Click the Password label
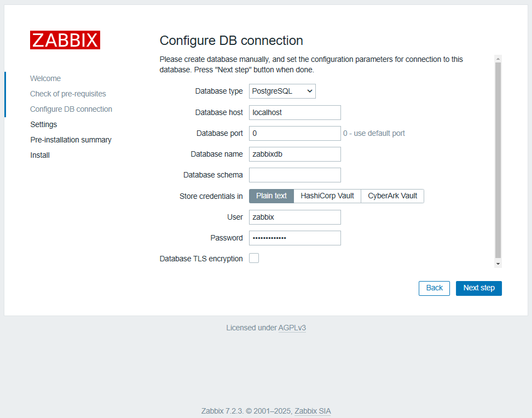 click(x=226, y=238)
